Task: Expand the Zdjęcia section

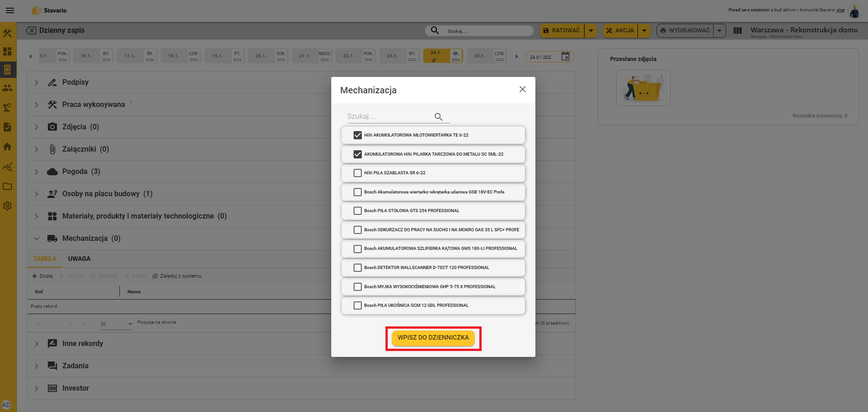Action: 36,127
